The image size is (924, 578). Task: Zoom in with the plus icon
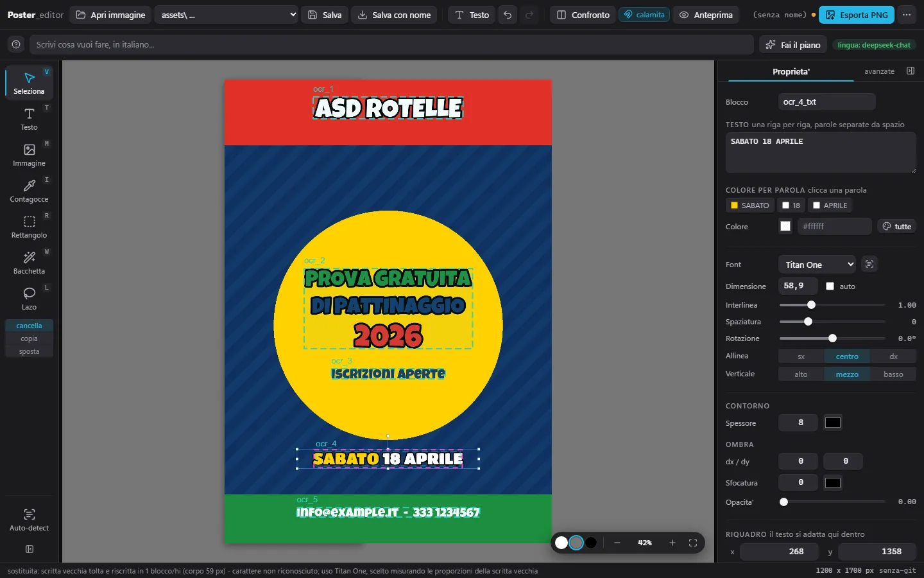click(x=672, y=543)
